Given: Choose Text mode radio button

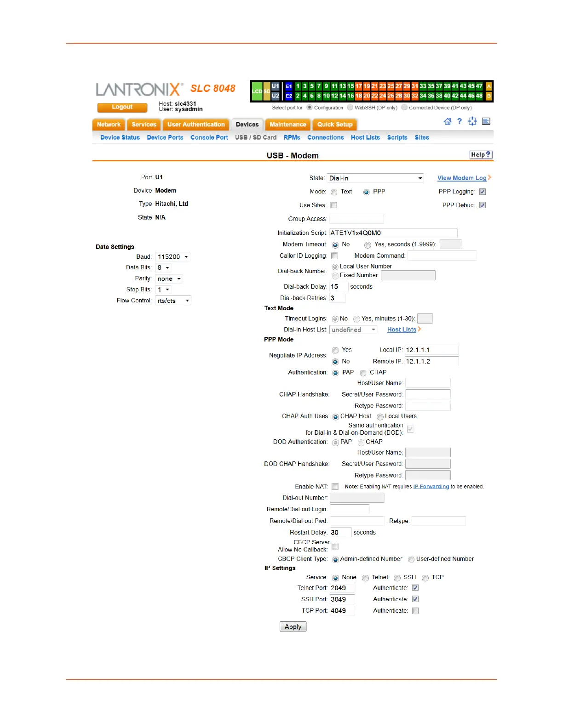Looking at the screenshot, I should (334, 192).
